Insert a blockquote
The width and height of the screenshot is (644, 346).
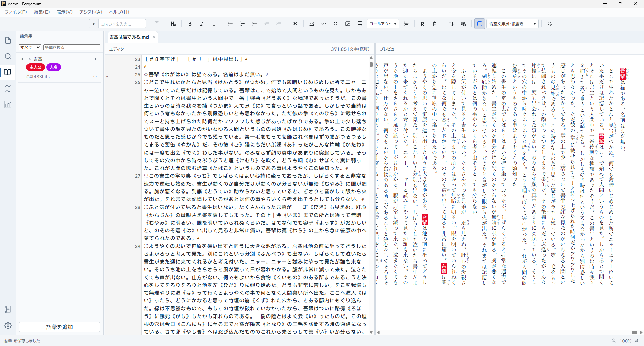(x=336, y=24)
